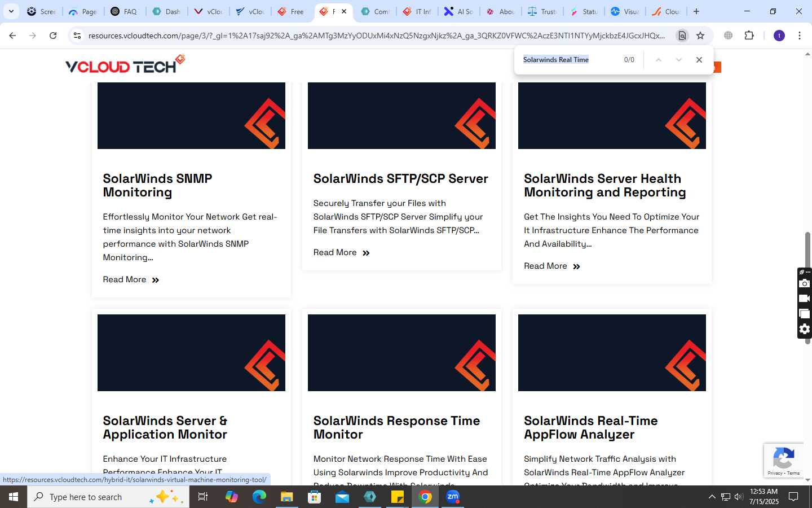The height and width of the screenshot is (508, 812).
Task: Click the vCloud Tech logo
Action: [x=125, y=64]
